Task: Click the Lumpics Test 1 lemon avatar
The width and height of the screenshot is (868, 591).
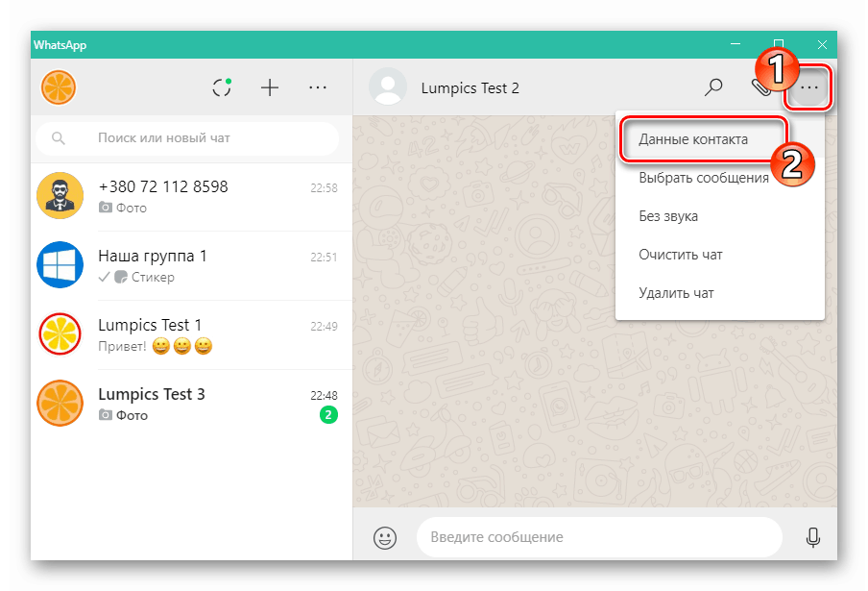Action: click(60, 334)
